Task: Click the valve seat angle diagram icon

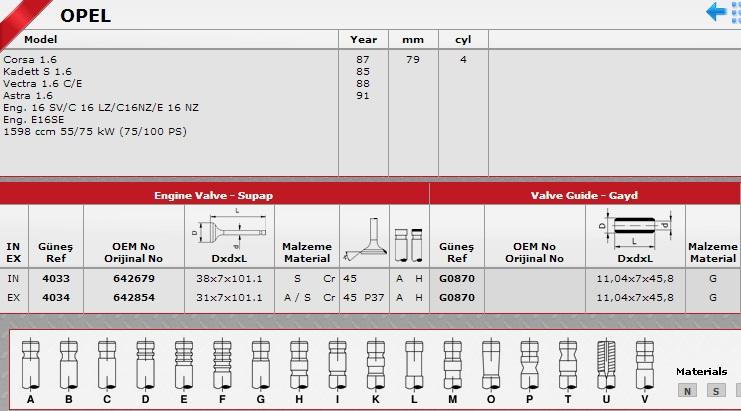Action: click(x=364, y=239)
